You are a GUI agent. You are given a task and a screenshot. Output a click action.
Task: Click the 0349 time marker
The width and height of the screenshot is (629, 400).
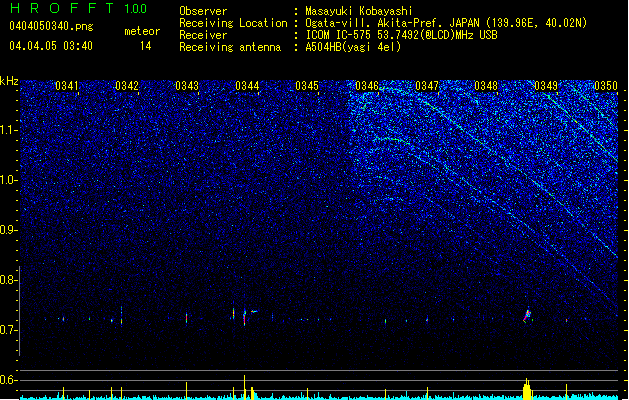[x=546, y=86]
